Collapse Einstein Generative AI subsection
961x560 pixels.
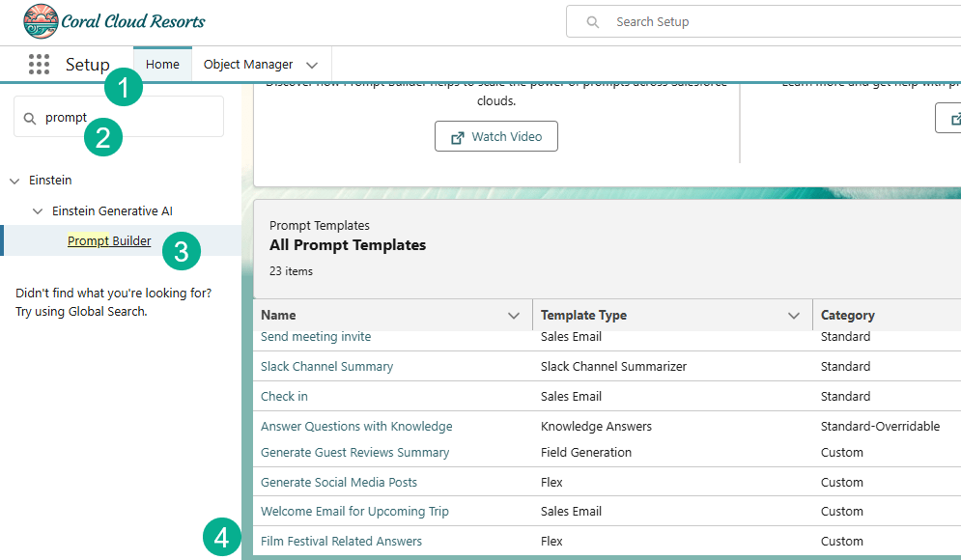click(38, 210)
